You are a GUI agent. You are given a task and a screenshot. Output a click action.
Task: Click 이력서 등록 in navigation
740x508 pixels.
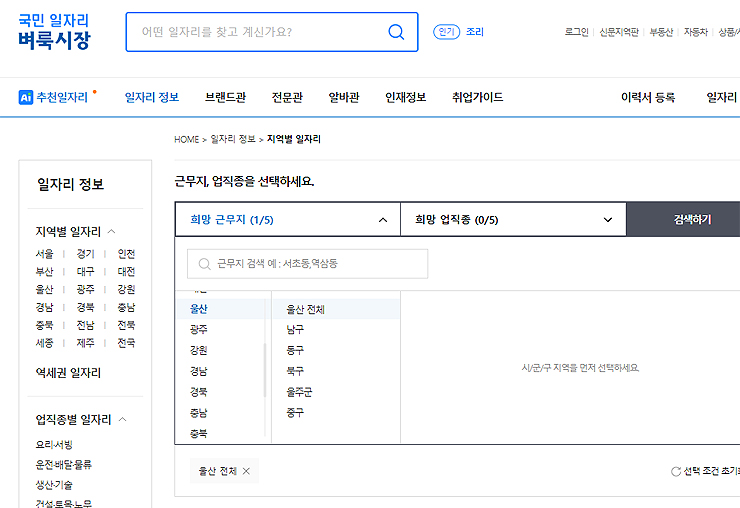pos(648,97)
